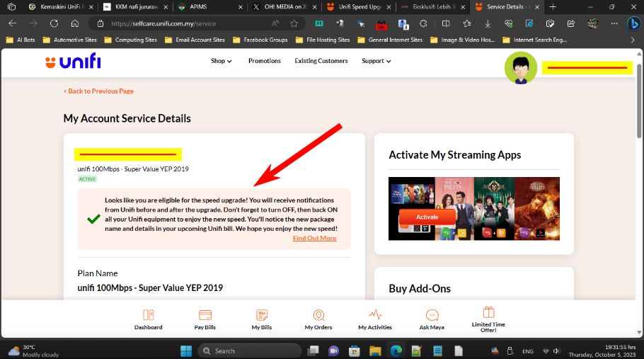The height and width of the screenshot is (359, 644).
Task: Open Microsoft Store from the taskbar
Action: coord(354,351)
